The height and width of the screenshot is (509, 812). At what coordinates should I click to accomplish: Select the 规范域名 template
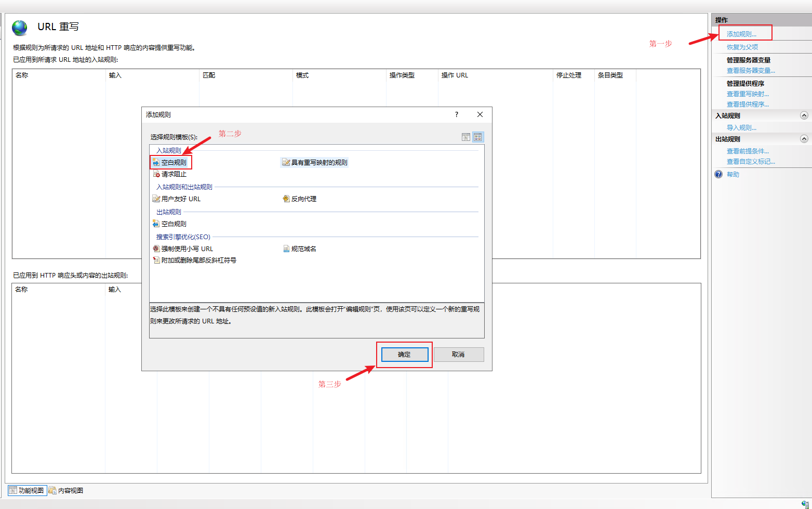click(x=303, y=249)
